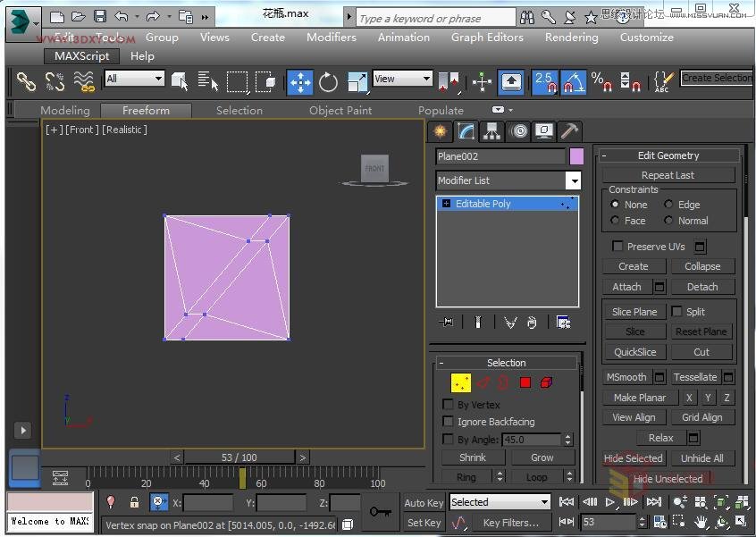Viewport: 756px width, 537px height.
Task: Activate the Rotate tool in toolbar
Action: point(329,82)
